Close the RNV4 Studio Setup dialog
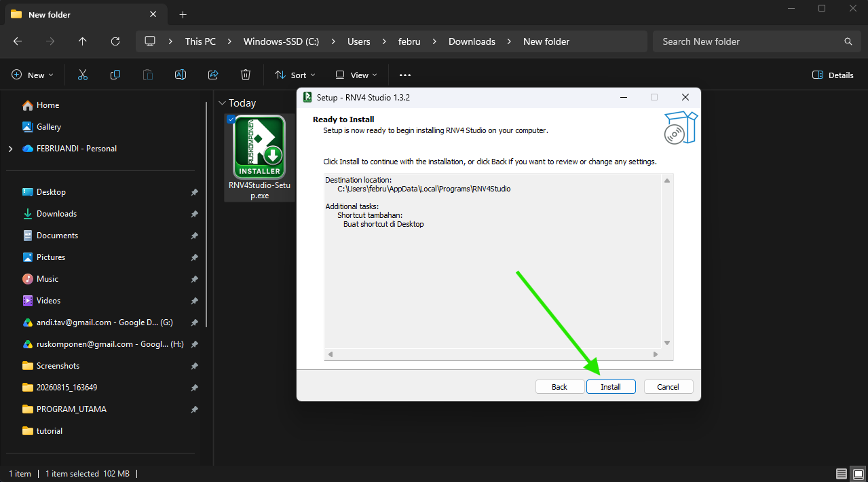 click(x=685, y=97)
